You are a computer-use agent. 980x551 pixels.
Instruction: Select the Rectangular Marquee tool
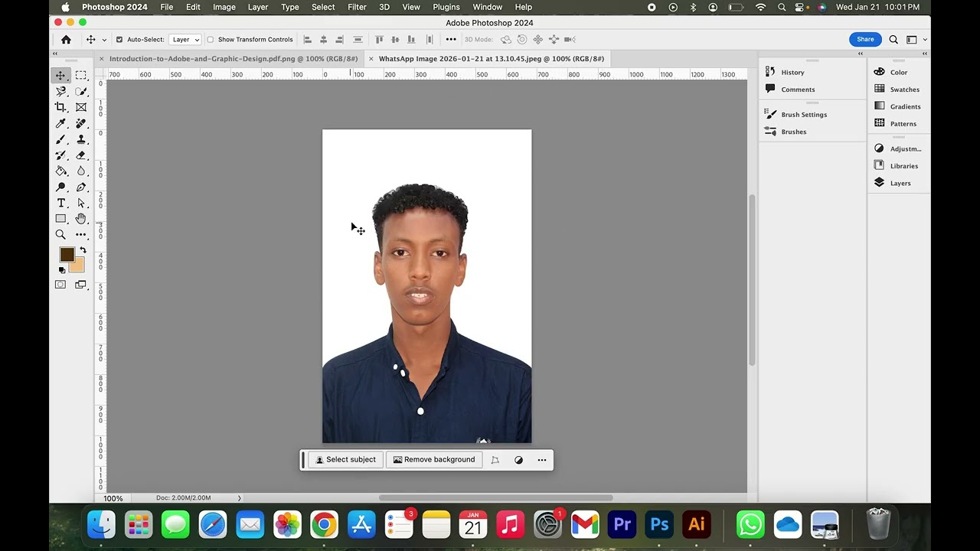(80, 75)
